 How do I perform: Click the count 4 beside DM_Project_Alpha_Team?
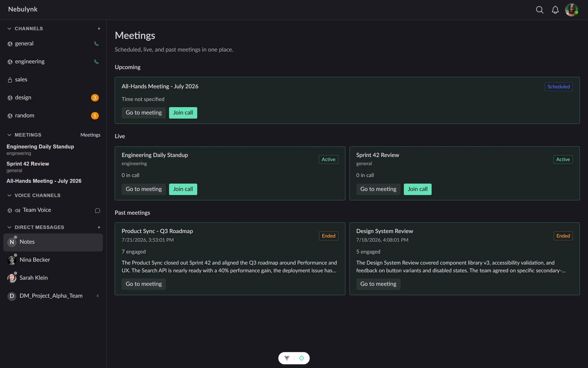(x=97, y=296)
